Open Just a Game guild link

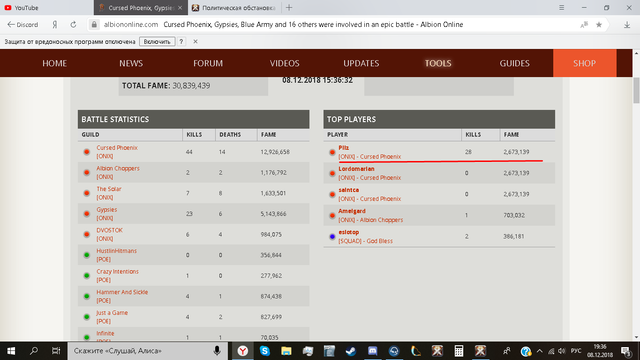[x=112, y=313]
